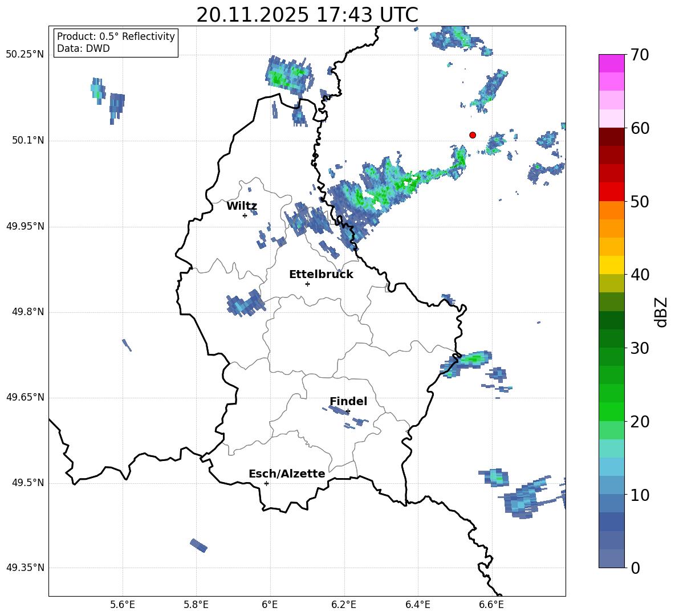Click the 49.8°N latitude label
This screenshot has height=616, width=675.
pyautogui.click(x=29, y=312)
